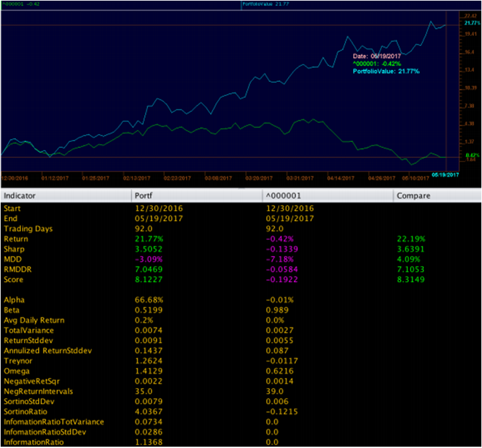The image size is (482, 448).
Task: Click the Compare column header
Action: pyautogui.click(x=437, y=195)
